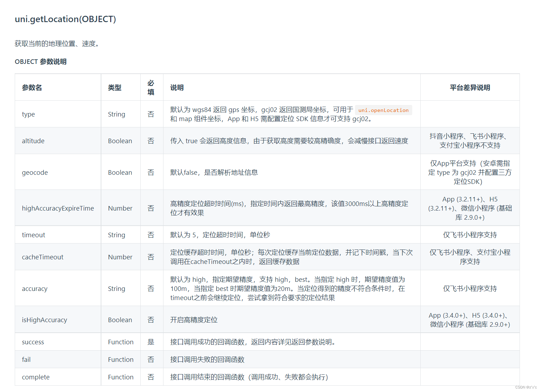The width and height of the screenshot is (542, 392).
Task: Click the '否' required value for type
Action: 151,114
